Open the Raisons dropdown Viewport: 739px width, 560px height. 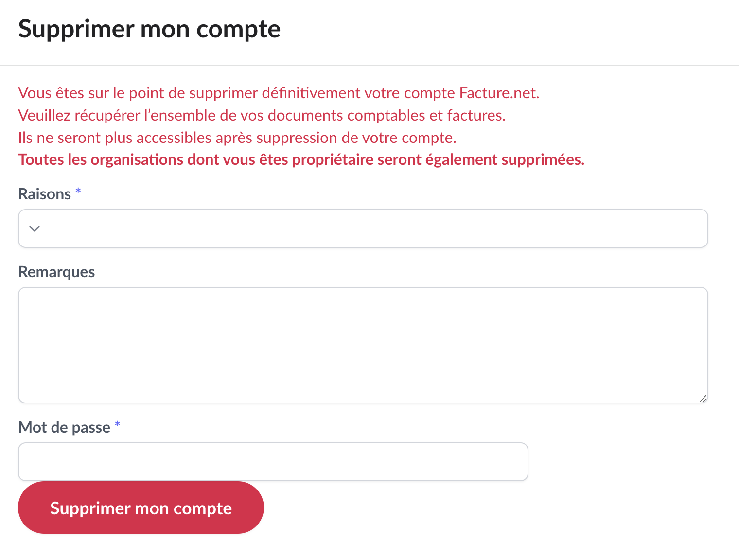point(363,228)
